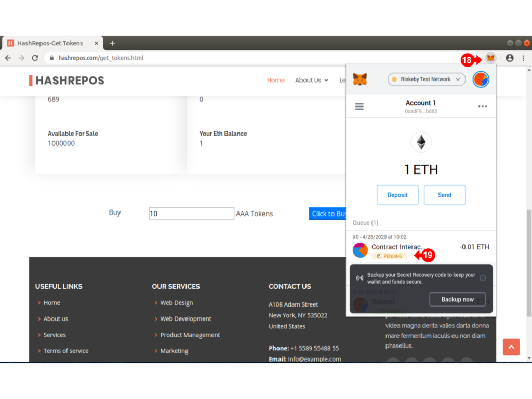Click the Account 1 name to copy address
The height and width of the screenshot is (399, 532).
point(421,103)
